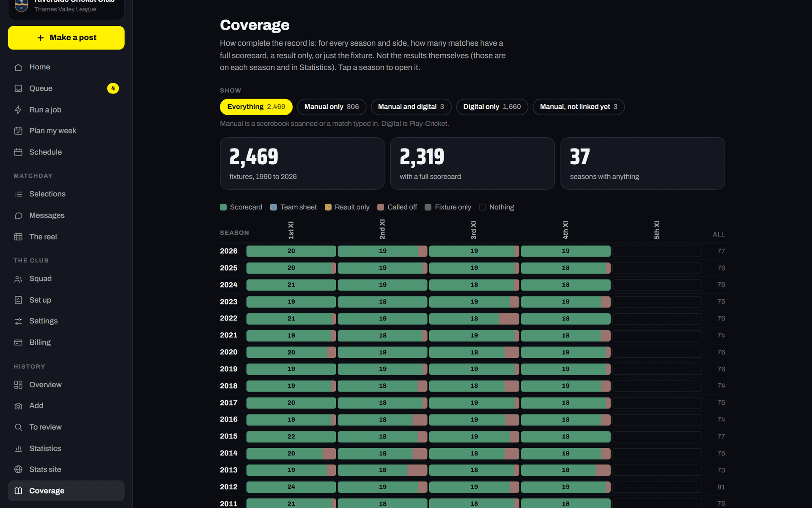This screenshot has width=812, height=508.
Task: Open the Queue inbox icon
Action: [x=18, y=88]
